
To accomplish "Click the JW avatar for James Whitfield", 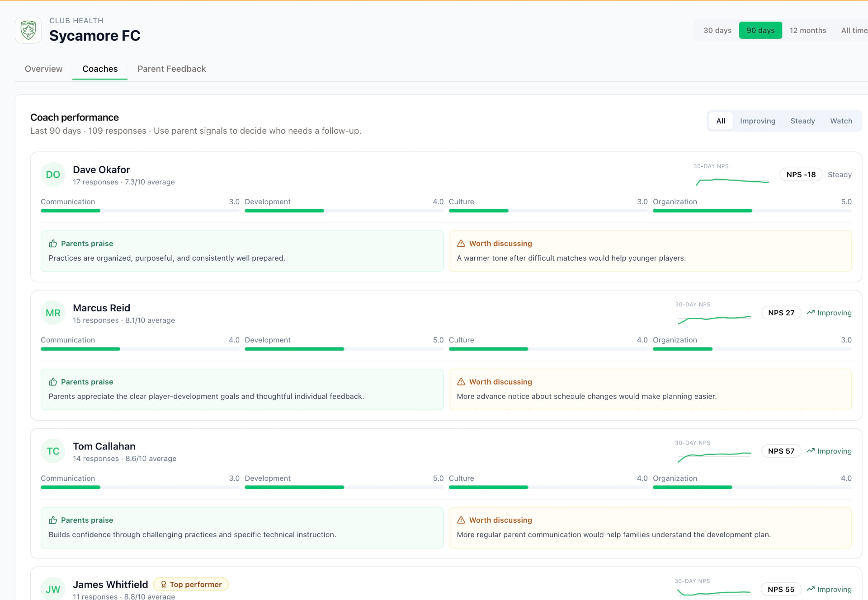I will [x=53, y=589].
